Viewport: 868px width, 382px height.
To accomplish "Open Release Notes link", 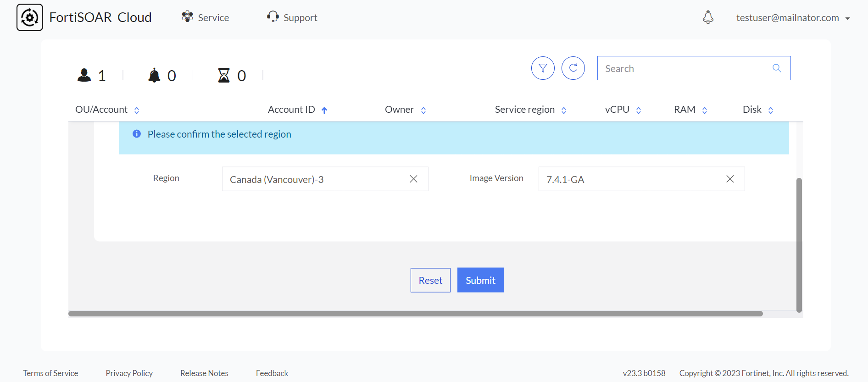I will pyautogui.click(x=204, y=373).
